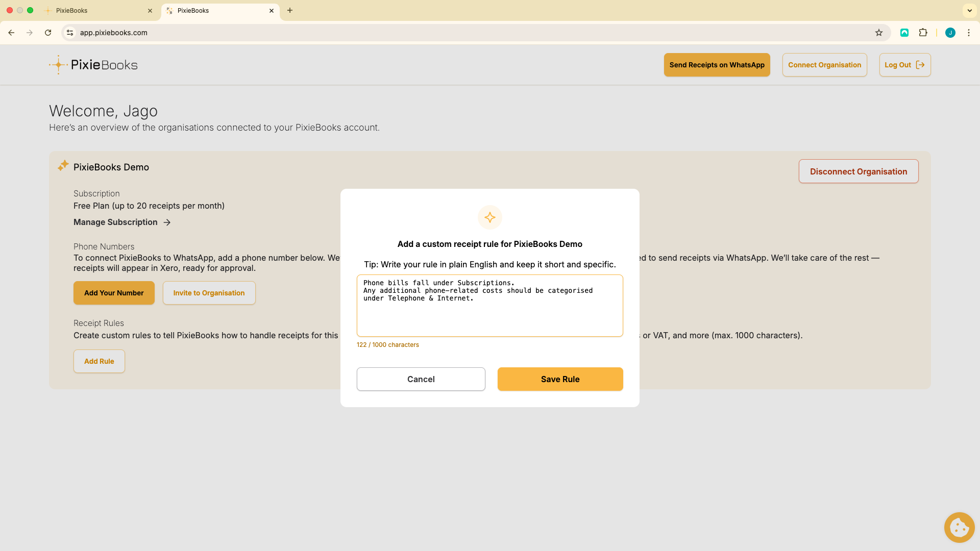Click the cookie settings icon
The height and width of the screenshot is (551, 980).
959,528
